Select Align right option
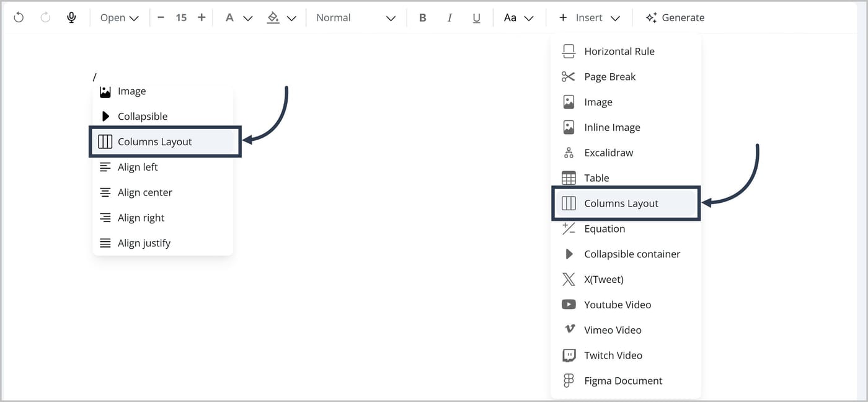868x402 pixels. click(x=163, y=218)
